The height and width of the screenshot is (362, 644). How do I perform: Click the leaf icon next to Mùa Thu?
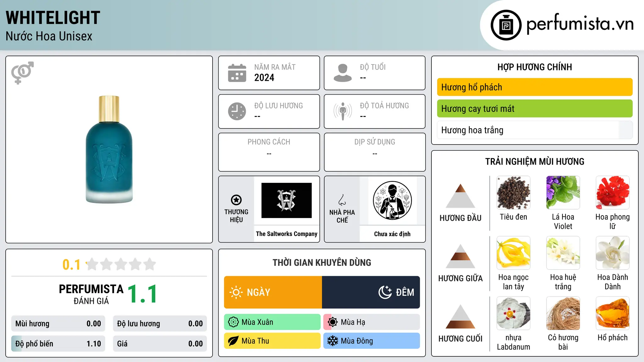click(233, 341)
